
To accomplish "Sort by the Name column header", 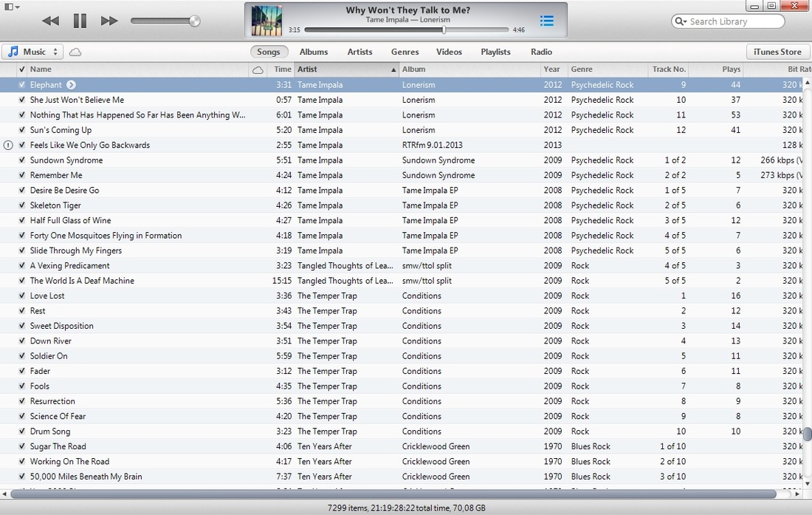I will click(138, 69).
